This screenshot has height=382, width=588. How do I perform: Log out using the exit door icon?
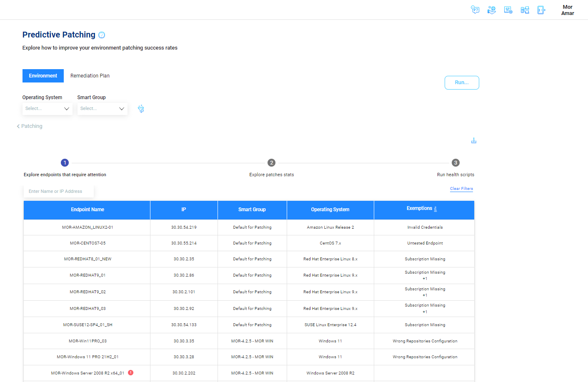541,10
